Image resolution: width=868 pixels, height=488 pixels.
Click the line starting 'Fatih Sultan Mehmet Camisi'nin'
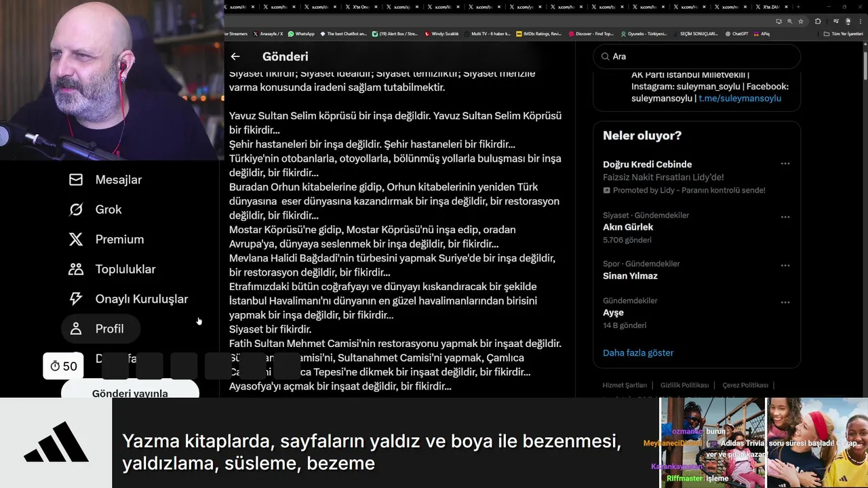click(x=395, y=344)
